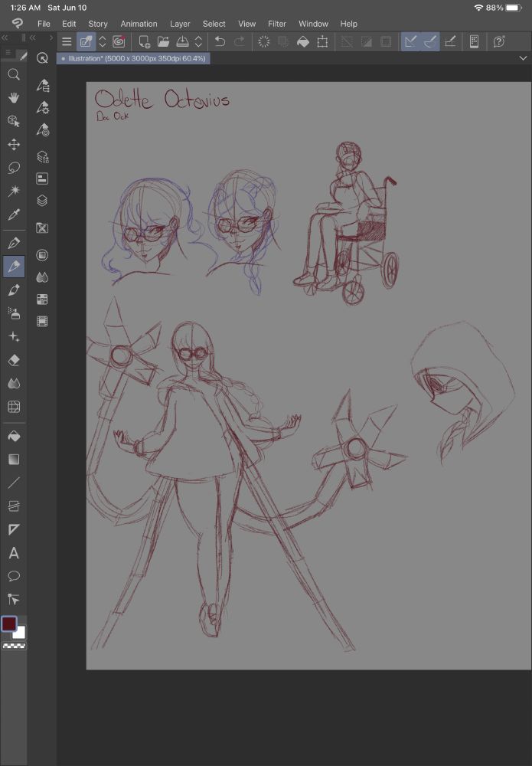The height and width of the screenshot is (766, 532).
Task: Open the Tool Property palette icon
Action: click(x=42, y=107)
